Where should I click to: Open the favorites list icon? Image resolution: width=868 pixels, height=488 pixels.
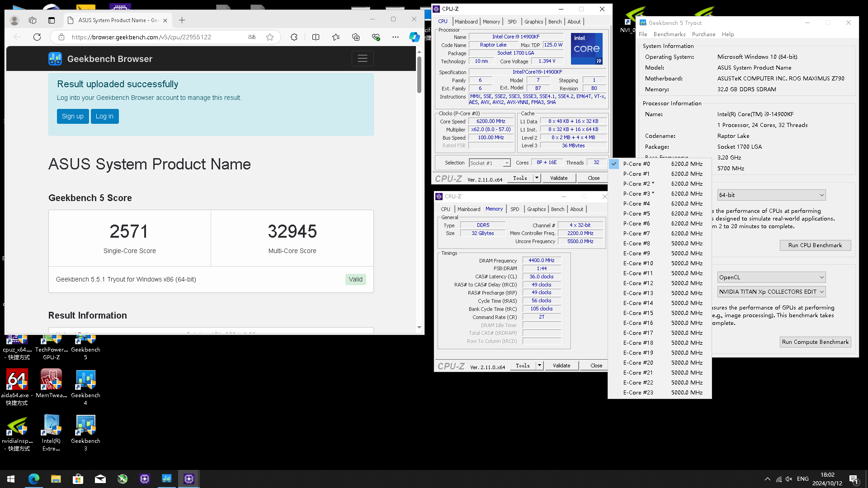pos(336,37)
